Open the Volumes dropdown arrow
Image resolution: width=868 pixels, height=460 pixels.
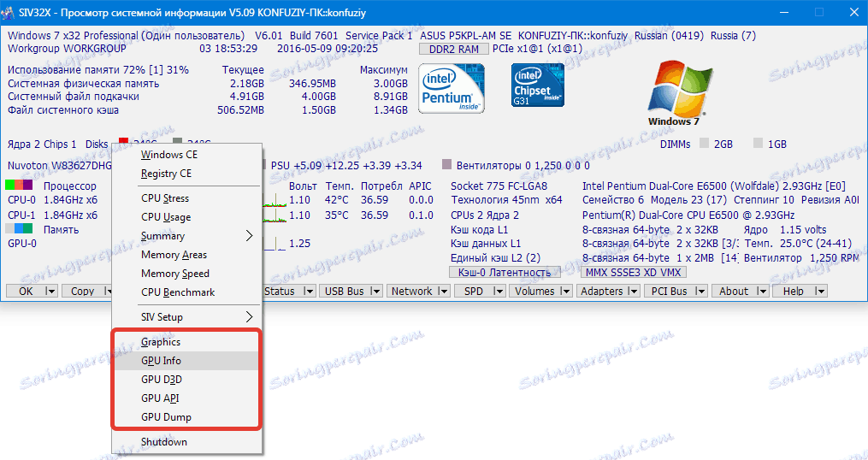pos(566,292)
